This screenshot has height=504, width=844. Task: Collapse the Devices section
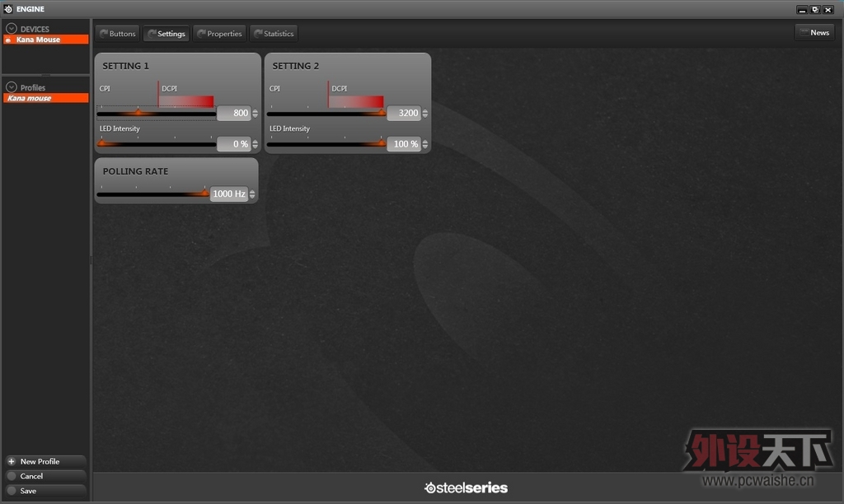[x=12, y=29]
